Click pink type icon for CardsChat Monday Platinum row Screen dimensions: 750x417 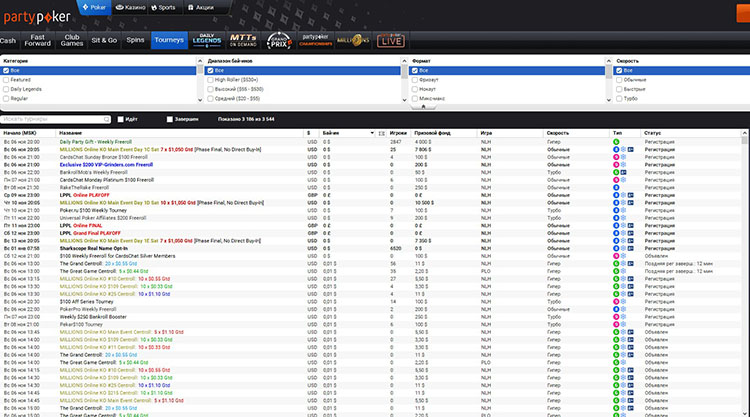[616, 180]
